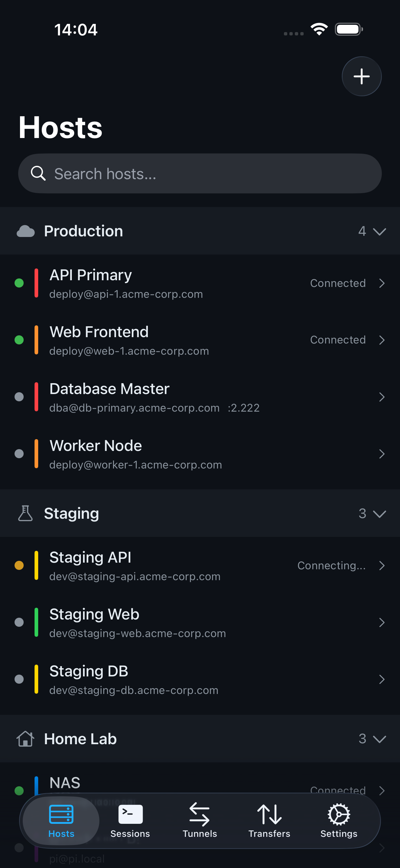Click the Search hosts field
Screen dimensions: 400x868
[200, 173]
